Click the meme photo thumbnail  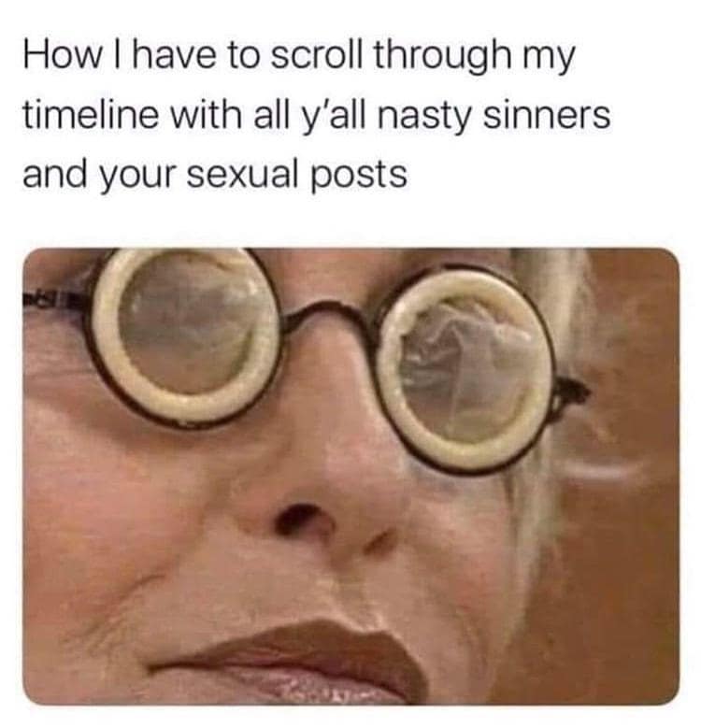pyautogui.click(x=351, y=477)
